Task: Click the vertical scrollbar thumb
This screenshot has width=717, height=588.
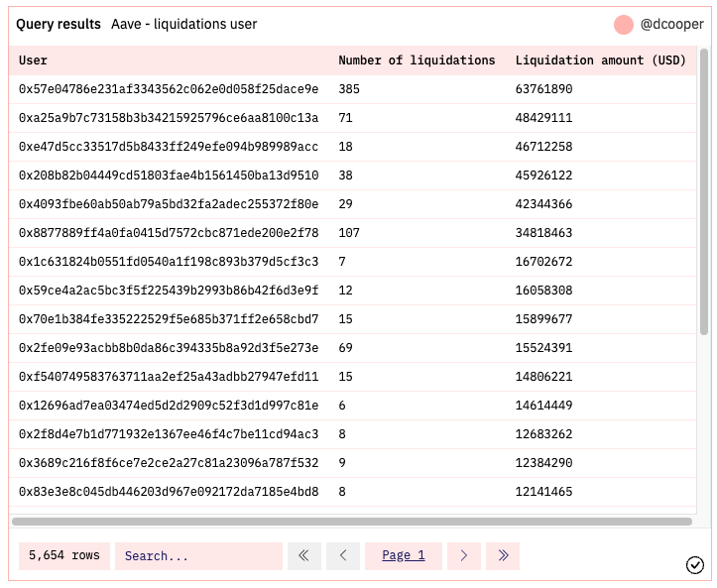Action: pos(704,192)
